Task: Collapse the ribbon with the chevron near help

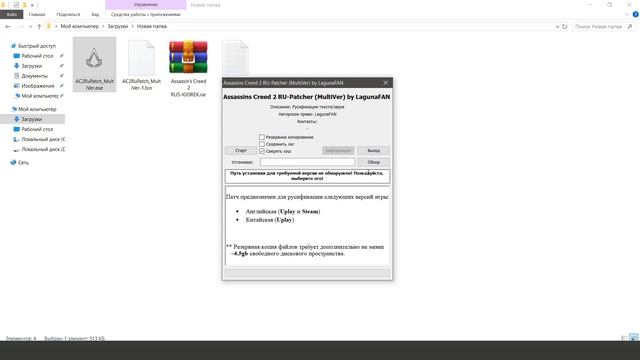Action: tap(627, 14)
